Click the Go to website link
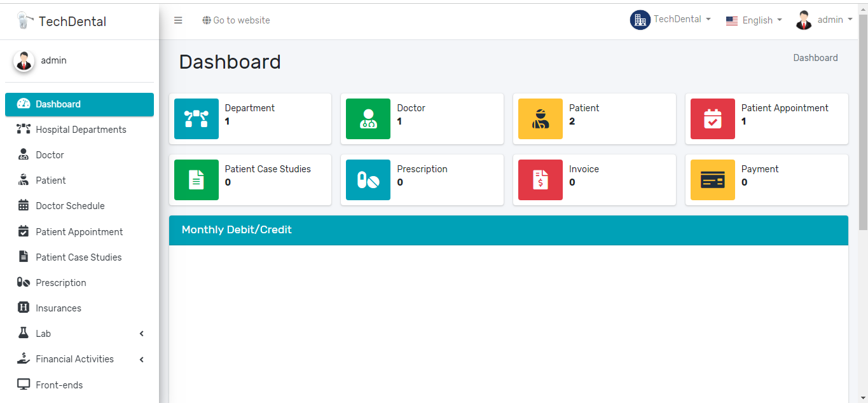868x403 pixels. 236,20
